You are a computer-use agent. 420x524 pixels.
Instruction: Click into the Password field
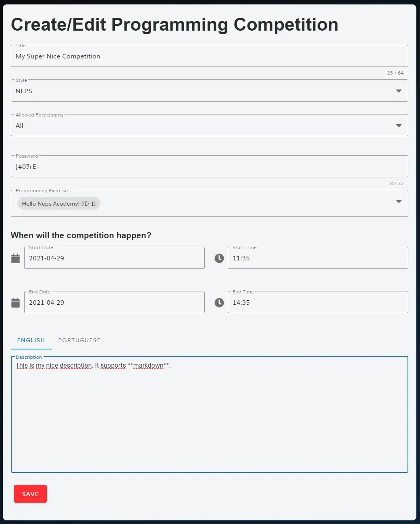(209, 166)
